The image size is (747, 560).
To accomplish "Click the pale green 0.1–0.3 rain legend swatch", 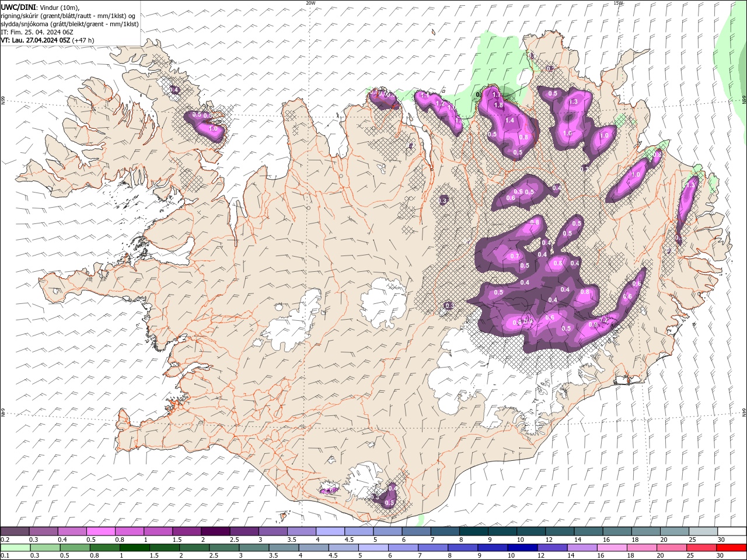I will click(16, 548).
